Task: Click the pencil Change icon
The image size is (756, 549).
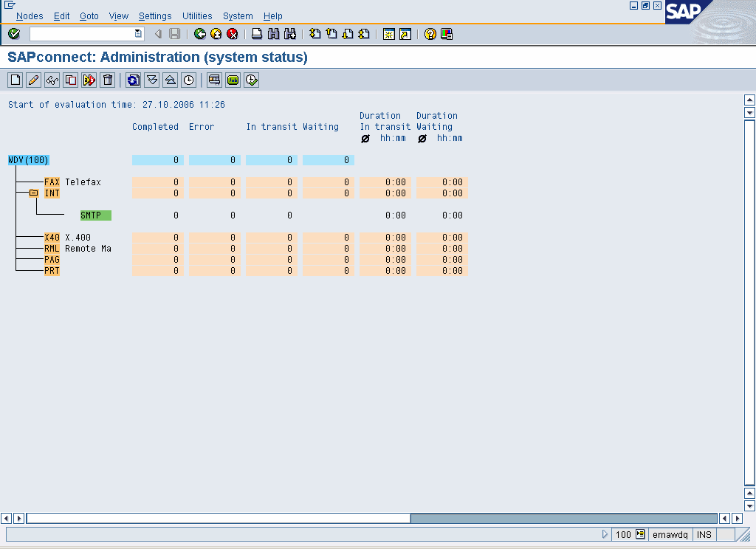Action: [33, 80]
